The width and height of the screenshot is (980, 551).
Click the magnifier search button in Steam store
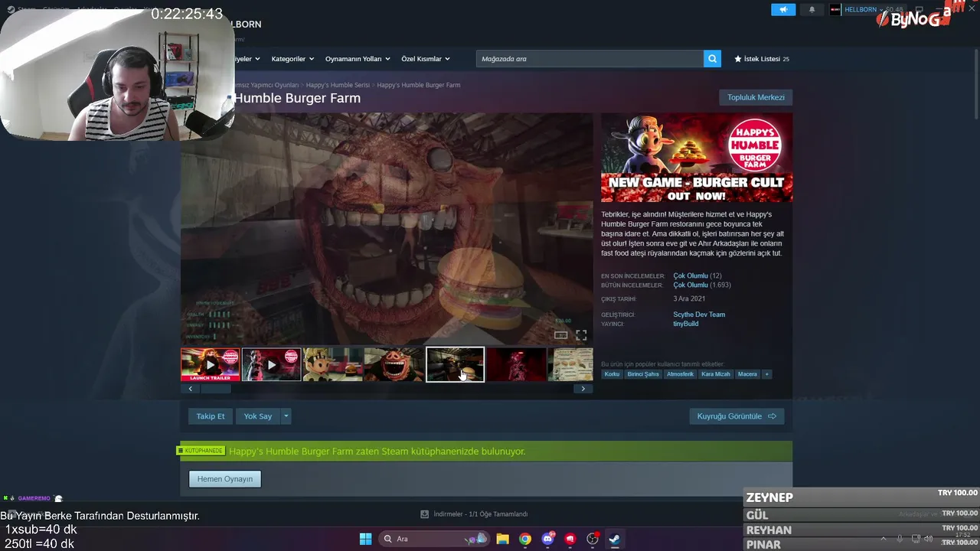tap(712, 59)
